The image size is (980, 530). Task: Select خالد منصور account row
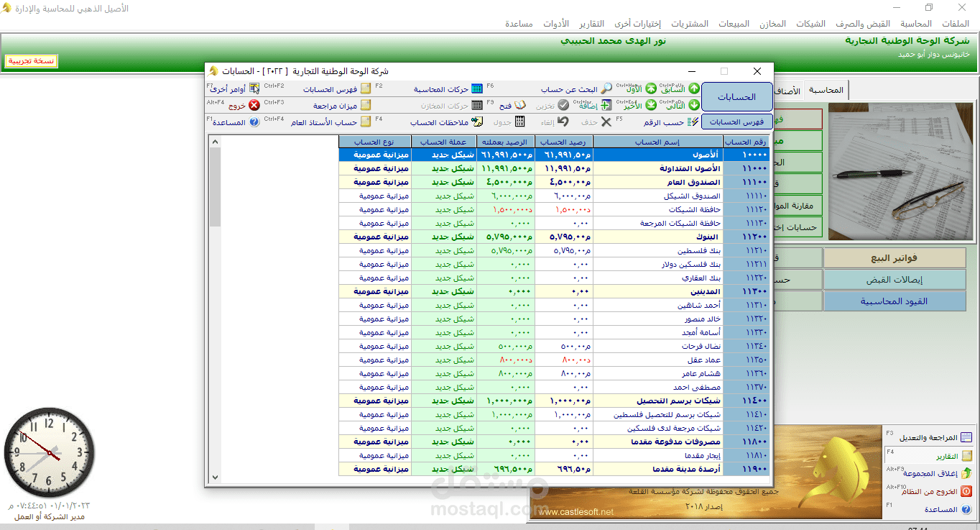click(x=553, y=319)
